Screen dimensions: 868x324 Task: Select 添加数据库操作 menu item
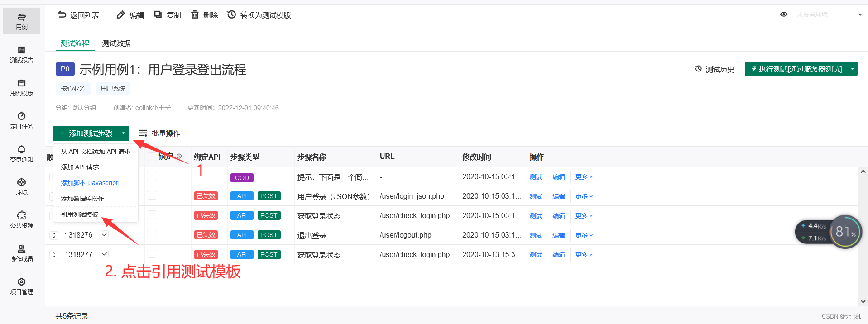tap(96, 199)
